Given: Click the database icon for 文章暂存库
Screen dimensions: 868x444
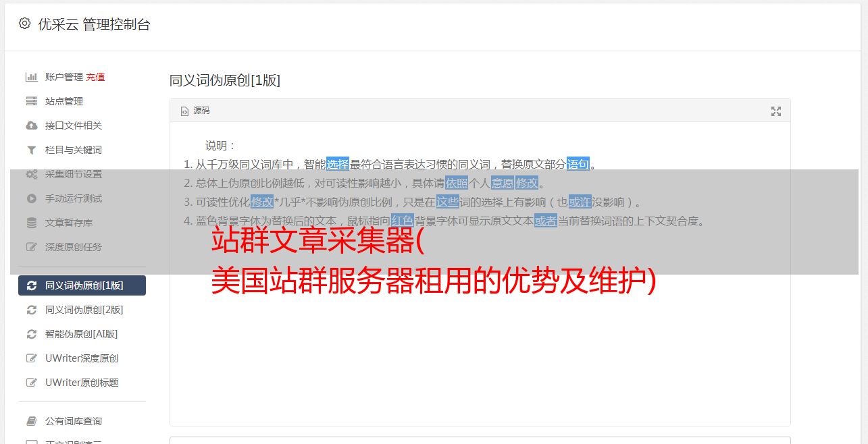Looking at the screenshot, I should (31, 223).
